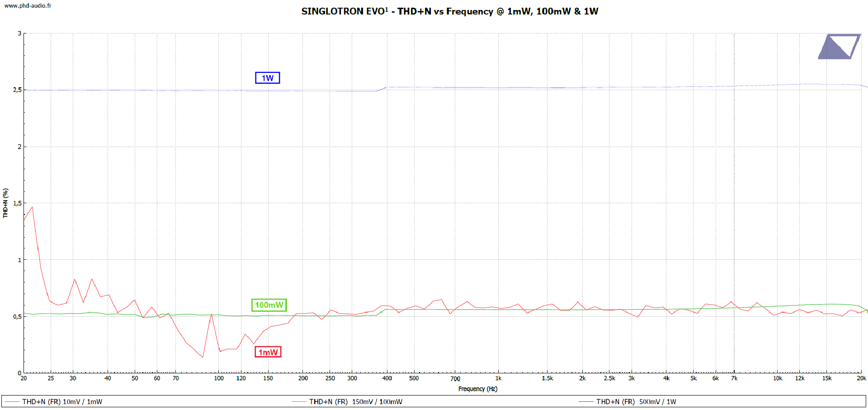Click the x-axis tick label 20k
868x410 pixels.
(x=861, y=378)
